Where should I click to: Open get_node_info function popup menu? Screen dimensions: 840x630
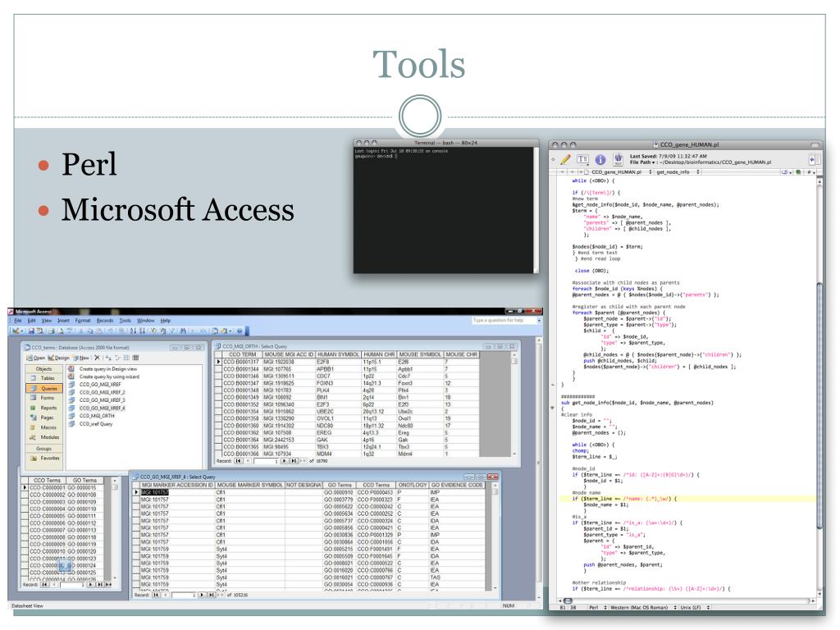[678, 172]
